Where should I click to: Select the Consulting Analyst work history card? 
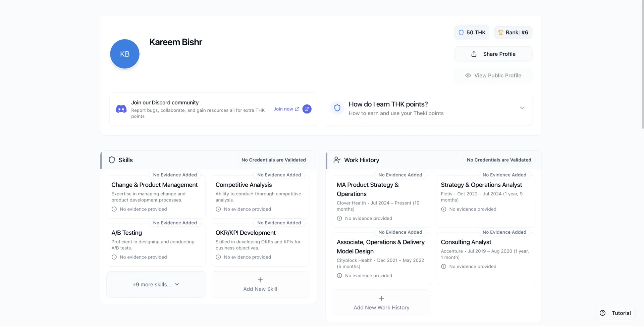click(485, 259)
